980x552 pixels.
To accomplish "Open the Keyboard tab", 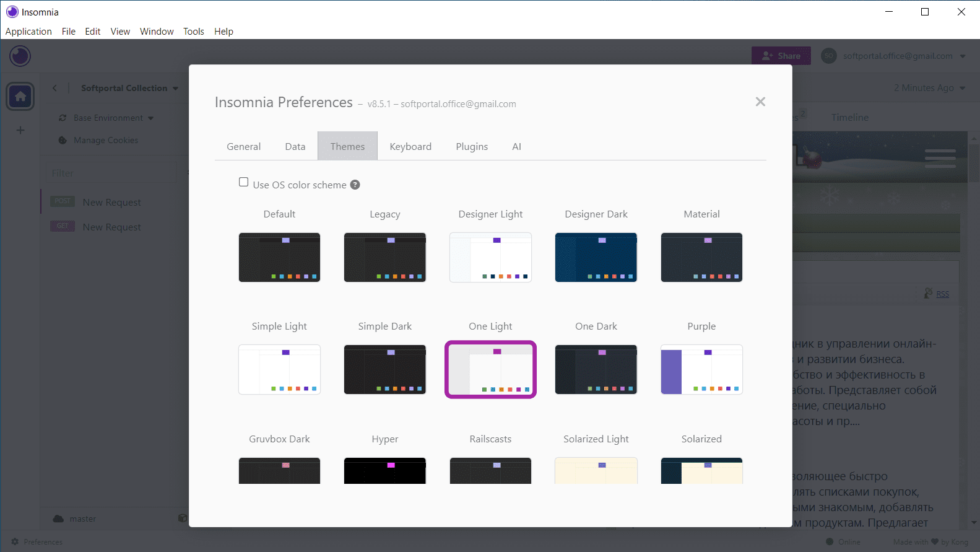I will (x=410, y=147).
